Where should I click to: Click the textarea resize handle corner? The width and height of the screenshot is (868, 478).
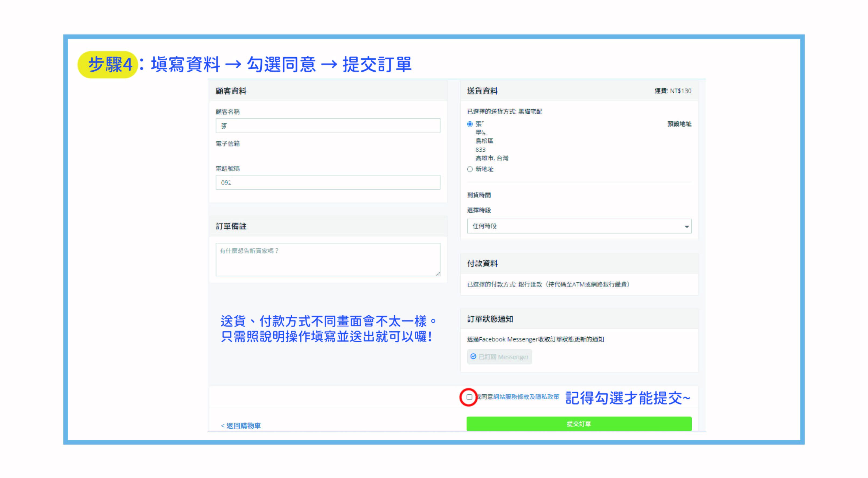(x=438, y=274)
